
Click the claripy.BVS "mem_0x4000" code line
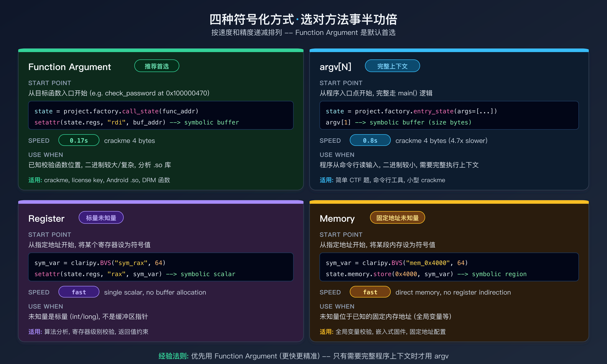397,263
